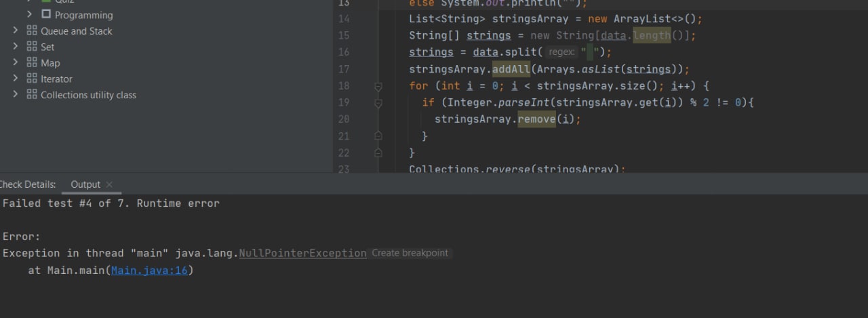Select Queue and Stack in the tree
This screenshot has height=318, width=868.
click(x=77, y=31)
